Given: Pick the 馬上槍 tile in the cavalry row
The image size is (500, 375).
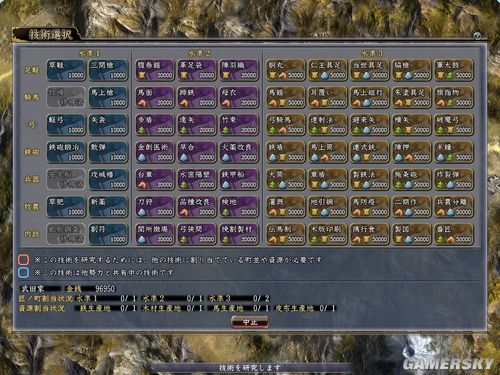Looking at the screenshot, I should click(x=108, y=97).
